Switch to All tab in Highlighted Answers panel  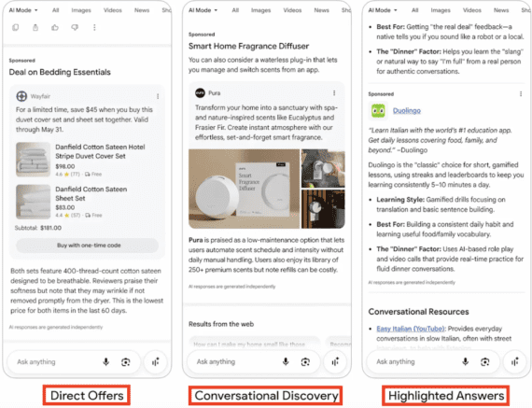tap(415, 10)
